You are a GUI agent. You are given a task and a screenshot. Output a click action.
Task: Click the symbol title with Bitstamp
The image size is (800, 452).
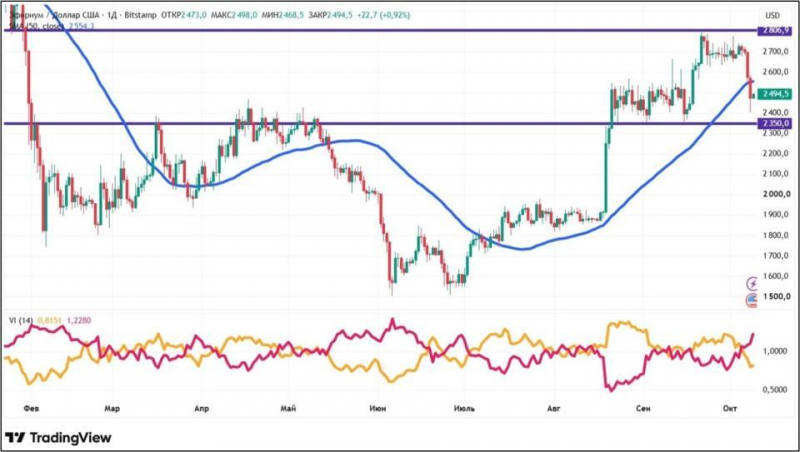point(83,15)
